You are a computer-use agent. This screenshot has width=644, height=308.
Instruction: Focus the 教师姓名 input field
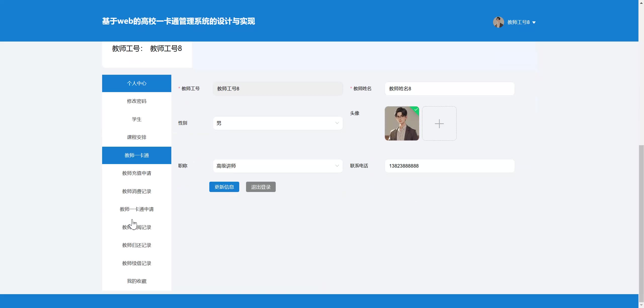[450, 89]
